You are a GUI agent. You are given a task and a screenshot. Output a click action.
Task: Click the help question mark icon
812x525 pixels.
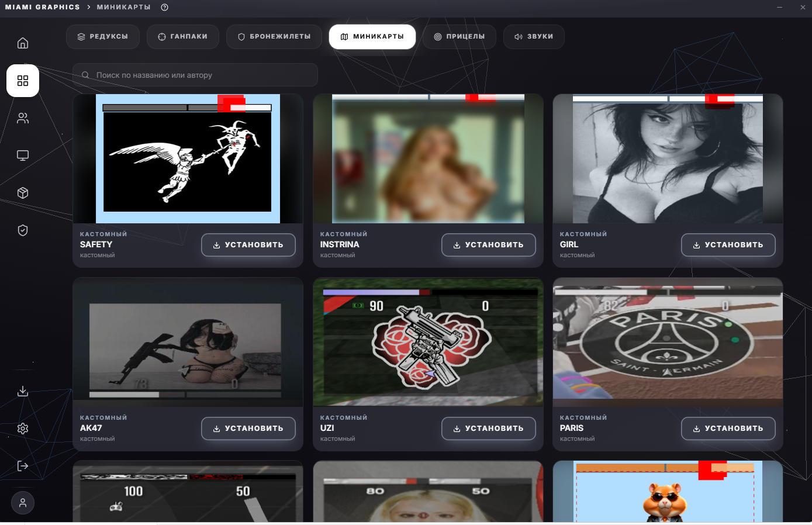(x=165, y=7)
